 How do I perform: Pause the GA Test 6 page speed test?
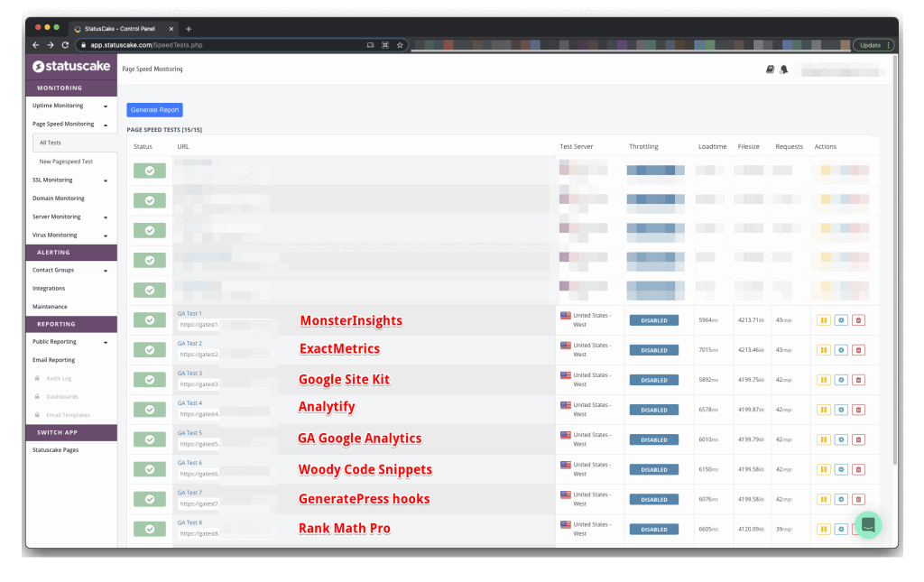pyautogui.click(x=823, y=469)
